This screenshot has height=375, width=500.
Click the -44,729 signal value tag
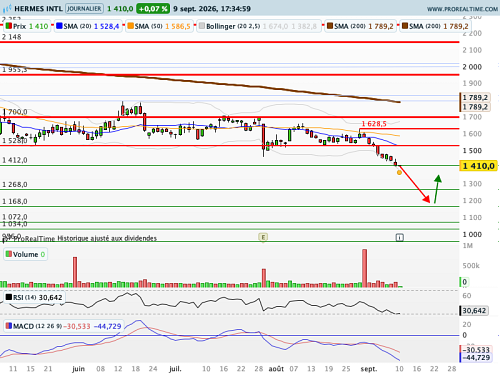(476, 358)
